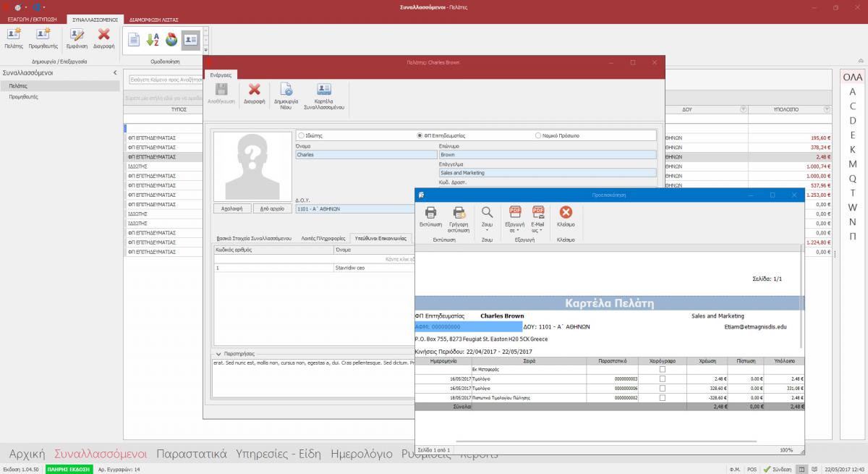This screenshot has width=868, height=474.
Task: Select Πελάτες in the side panel
Action: pyautogui.click(x=60, y=85)
